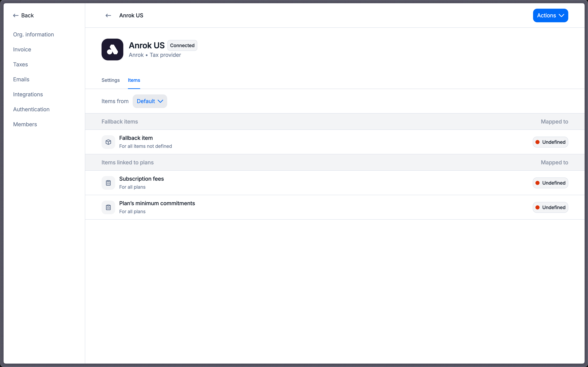Image resolution: width=588 pixels, height=367 pixels.
Task: Open Org. information in sidebar
Action: 34,35
